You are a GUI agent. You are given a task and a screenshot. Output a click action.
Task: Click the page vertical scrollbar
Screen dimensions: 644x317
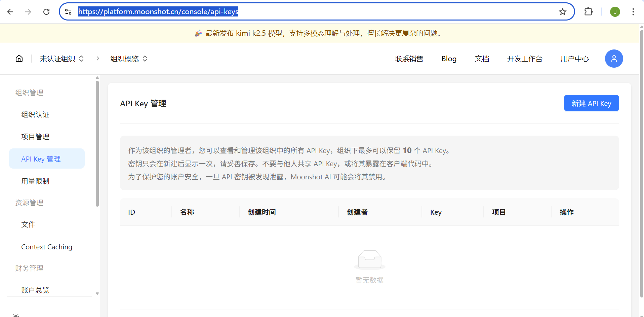coord(642,164)
